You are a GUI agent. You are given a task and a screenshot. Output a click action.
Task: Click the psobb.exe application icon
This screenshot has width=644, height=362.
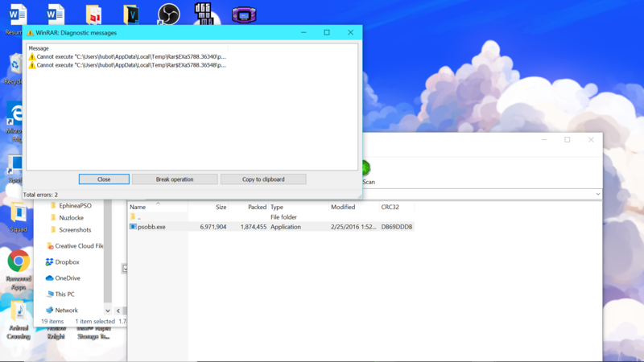pos(133,227)
